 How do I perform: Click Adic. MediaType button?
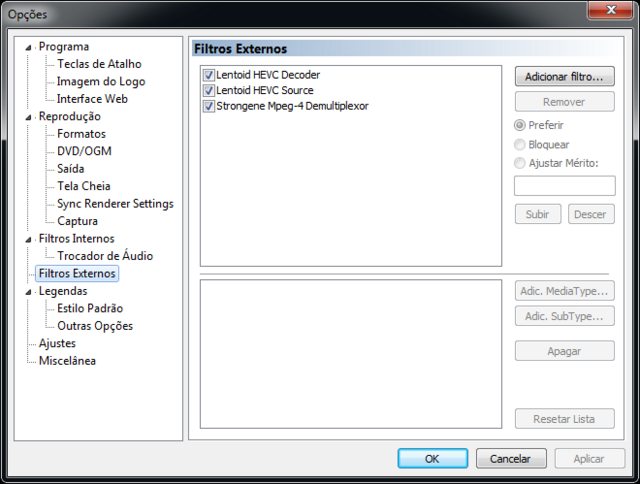pos(564,291)
